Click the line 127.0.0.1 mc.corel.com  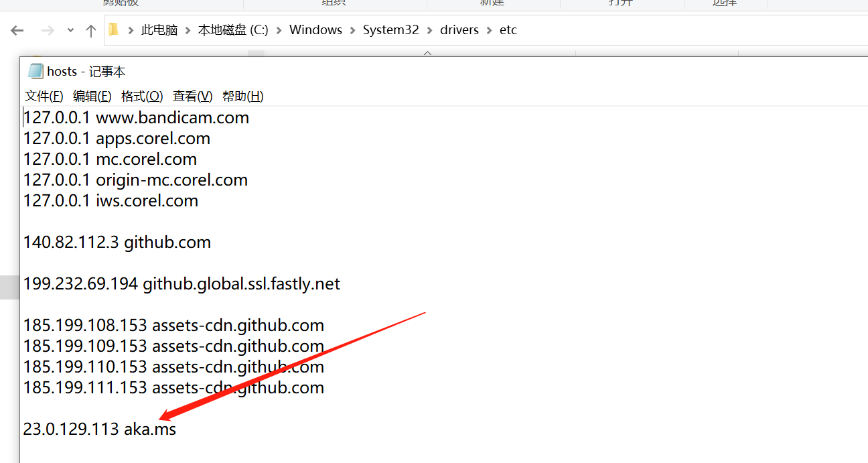(110, 159)
